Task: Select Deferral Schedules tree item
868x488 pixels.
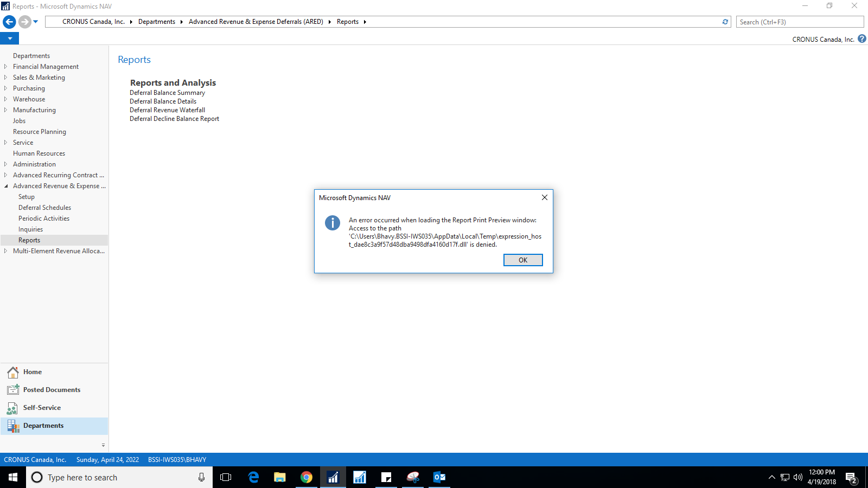Action: (x=45, y=208)
